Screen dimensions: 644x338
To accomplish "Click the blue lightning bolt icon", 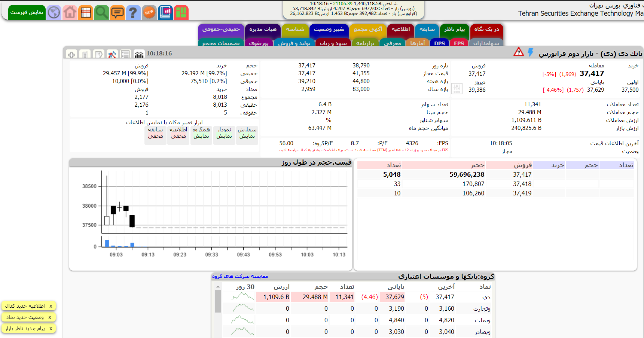I will coord(530,52).
